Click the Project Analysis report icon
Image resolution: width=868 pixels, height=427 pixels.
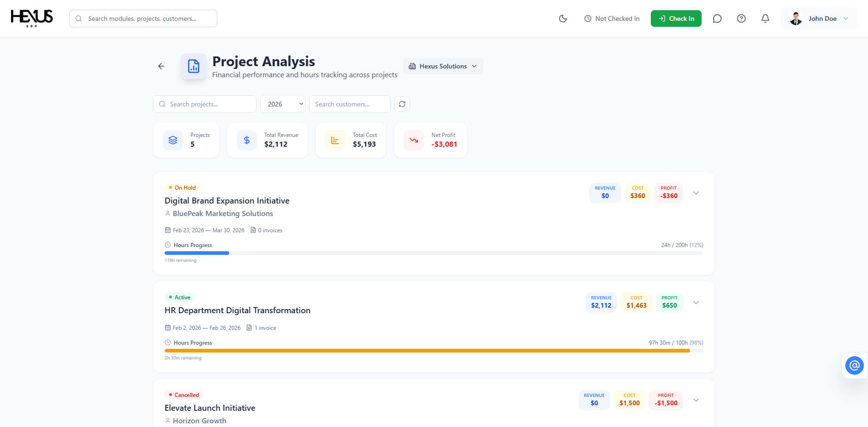point(194,66)
